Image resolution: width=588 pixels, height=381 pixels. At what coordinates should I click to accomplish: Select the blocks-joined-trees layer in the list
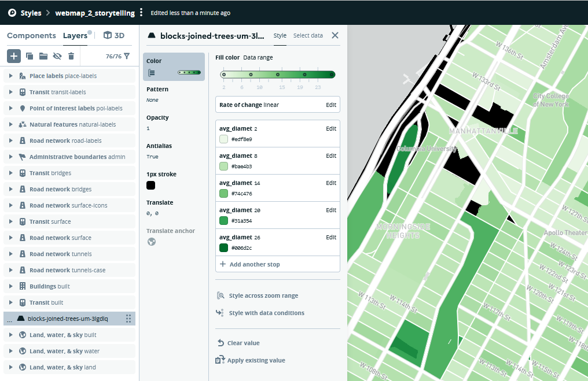pyautogui.click(x=68, y=319)
